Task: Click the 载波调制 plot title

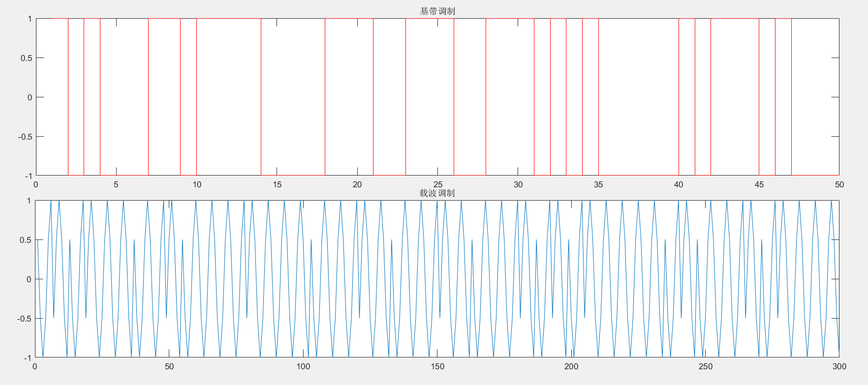Action: click(x=437, y=193)
